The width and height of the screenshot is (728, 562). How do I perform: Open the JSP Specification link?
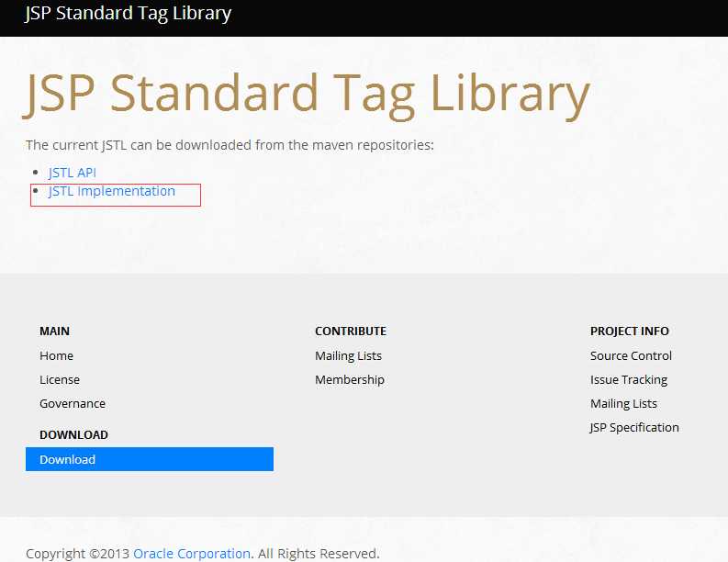[634, 428]
